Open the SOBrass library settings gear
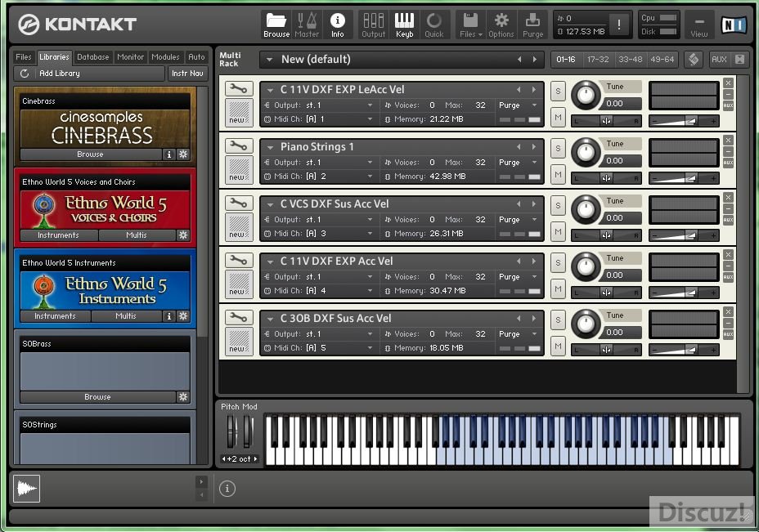The image size is (759, 532). [x=183, y=396]
